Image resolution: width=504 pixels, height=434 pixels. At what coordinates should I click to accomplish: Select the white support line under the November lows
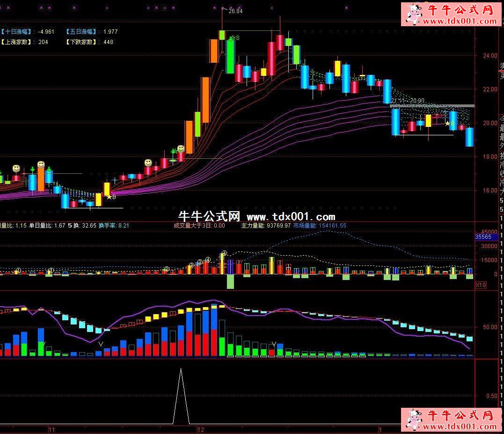pyautogui.click(x=94, y=208)
